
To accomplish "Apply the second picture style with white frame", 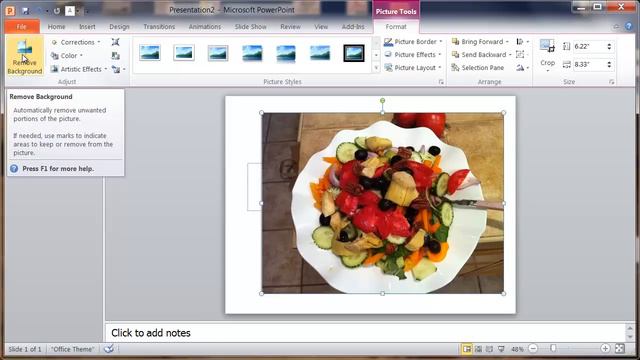I will [184, 53].
